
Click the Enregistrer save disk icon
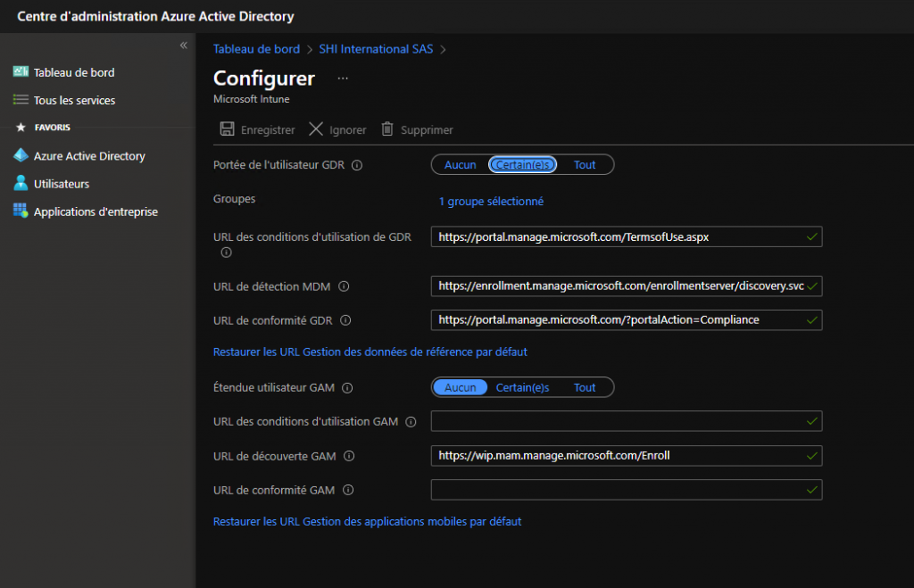(227, 128)
